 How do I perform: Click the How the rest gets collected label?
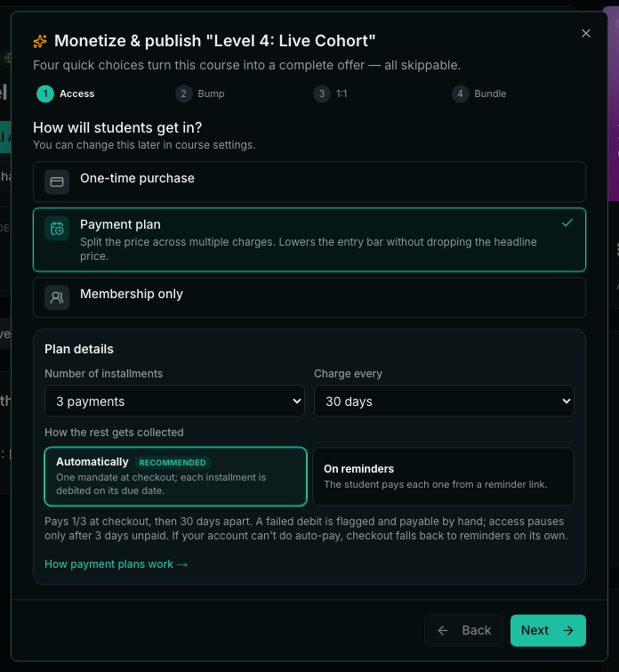pyautogui.click(x=114, y=433)
